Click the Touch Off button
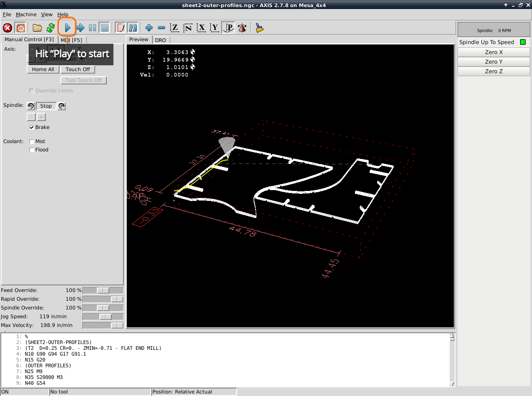This screenshot has height=396, width=532. (78, 69)
